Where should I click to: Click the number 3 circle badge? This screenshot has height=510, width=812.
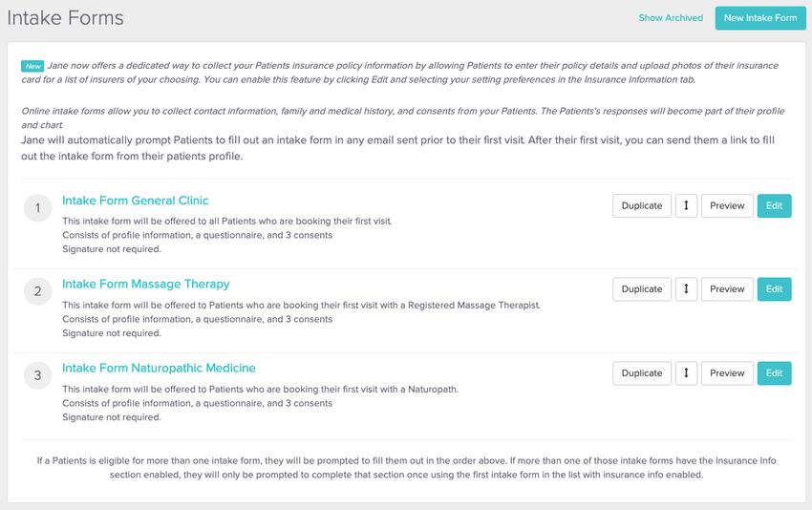pos(37,375)
